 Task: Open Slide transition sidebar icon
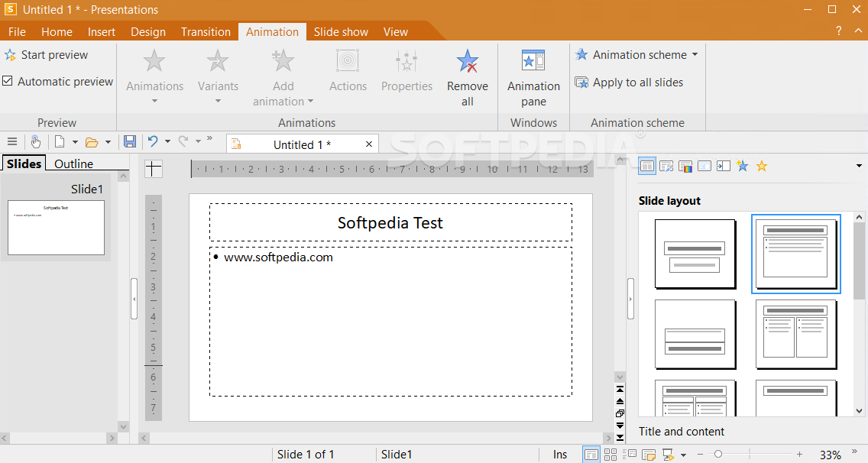tap(723, 166)
